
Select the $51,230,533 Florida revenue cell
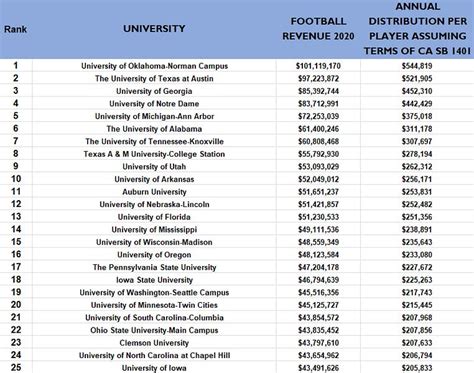(x=318, y=217)
